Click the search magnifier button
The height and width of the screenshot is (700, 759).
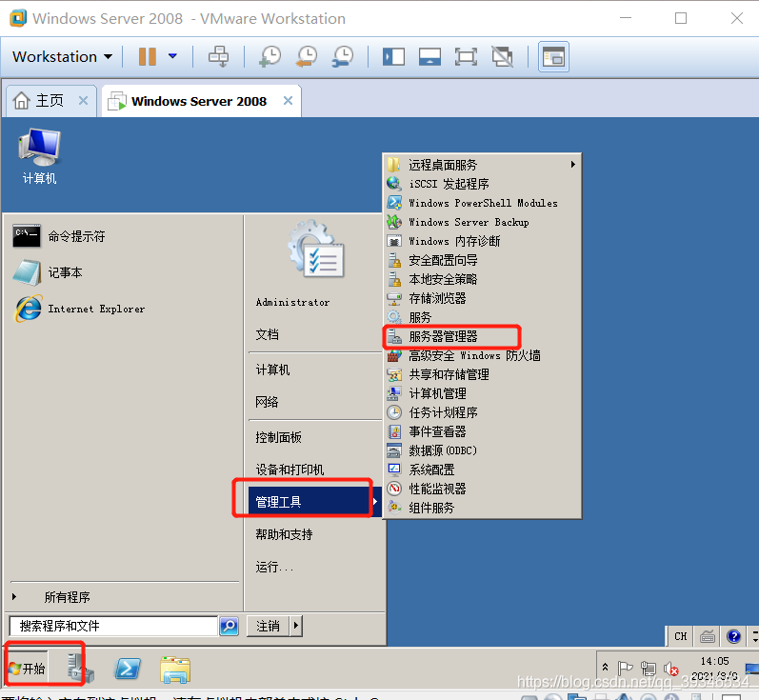pyautogui.click(x=229, y=626)
